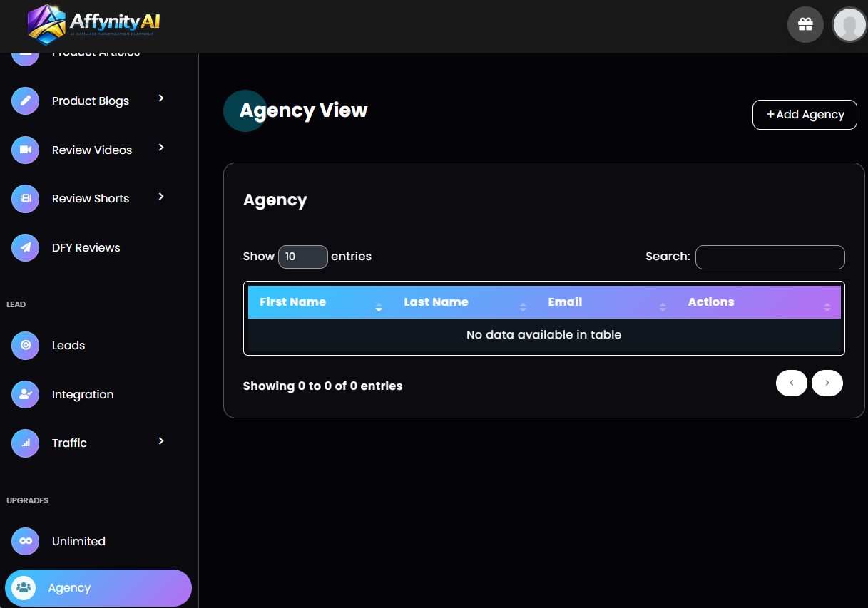The height and width of the screenshot is (608, 868).
Task: Open the Show entries count dropdown
Action: click(x=302, y=257)
